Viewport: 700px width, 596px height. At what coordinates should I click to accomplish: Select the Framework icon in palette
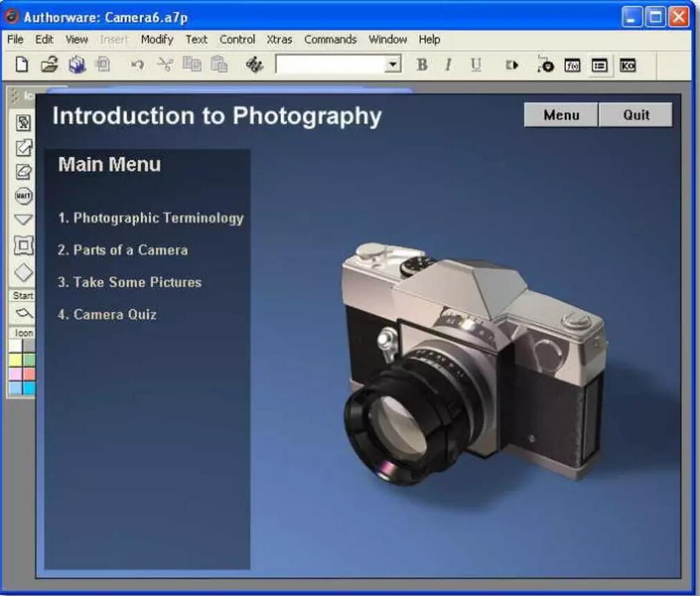tap(24, 245)
